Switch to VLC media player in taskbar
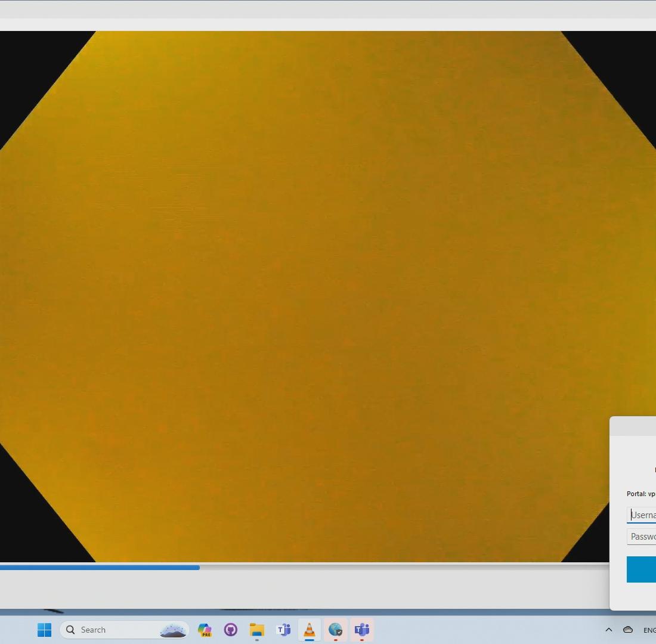656x644 pixels. click(x=309, y=630)
